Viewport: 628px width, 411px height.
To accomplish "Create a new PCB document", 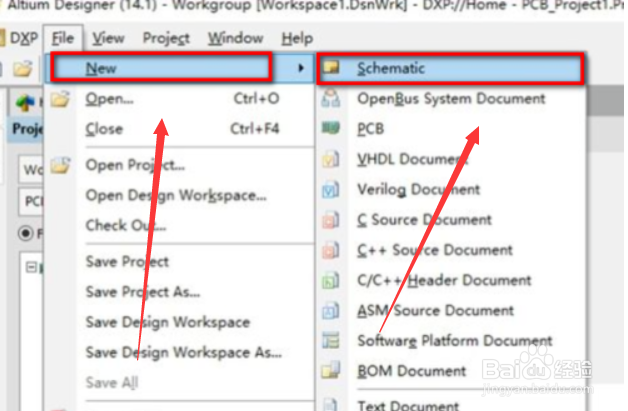I will (451, 129).
